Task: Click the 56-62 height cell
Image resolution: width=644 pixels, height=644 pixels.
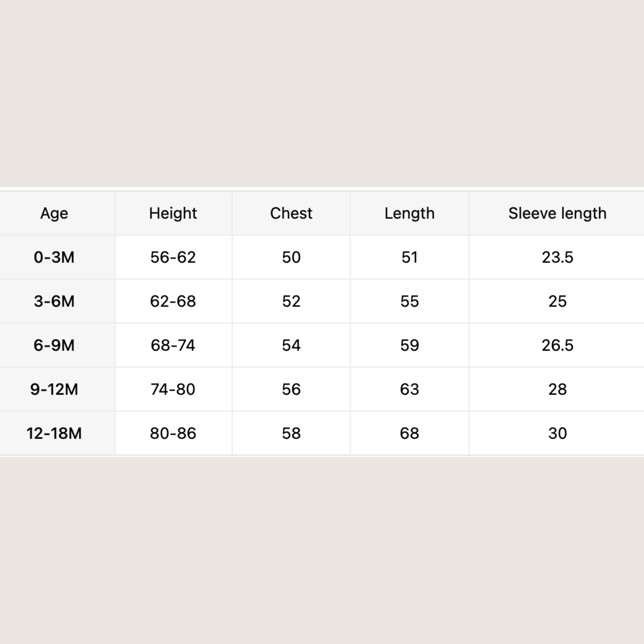Action: [x=173, y=257]
